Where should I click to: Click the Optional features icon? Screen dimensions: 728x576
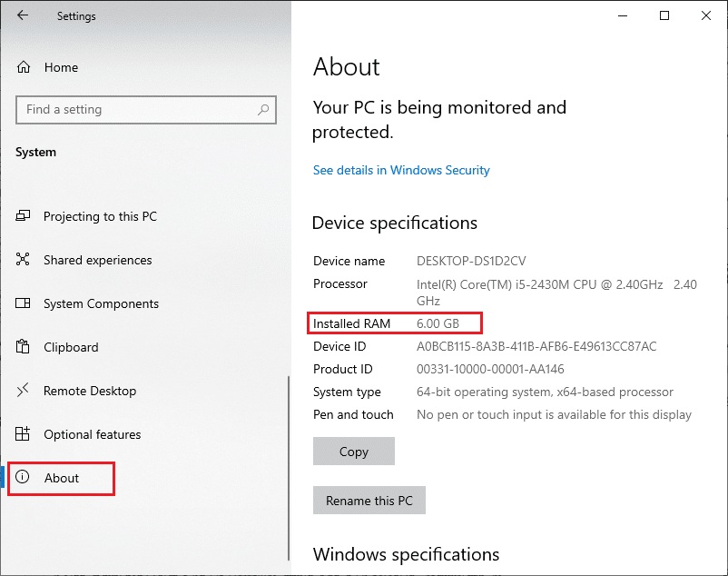click(x=24, y=434)
